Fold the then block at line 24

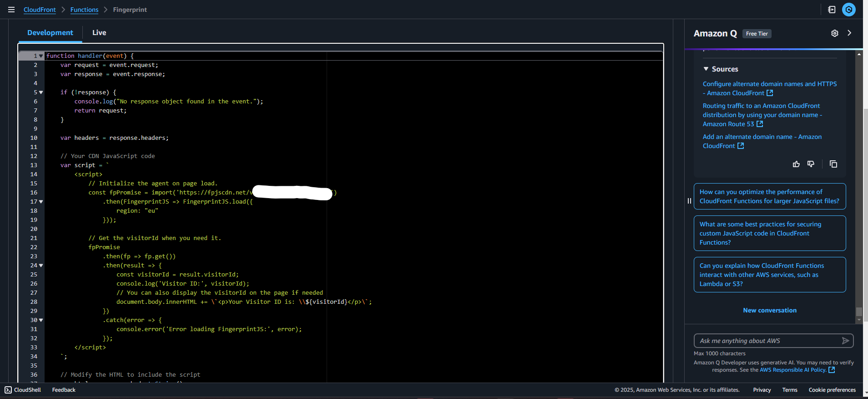click(x=41, y=266)
